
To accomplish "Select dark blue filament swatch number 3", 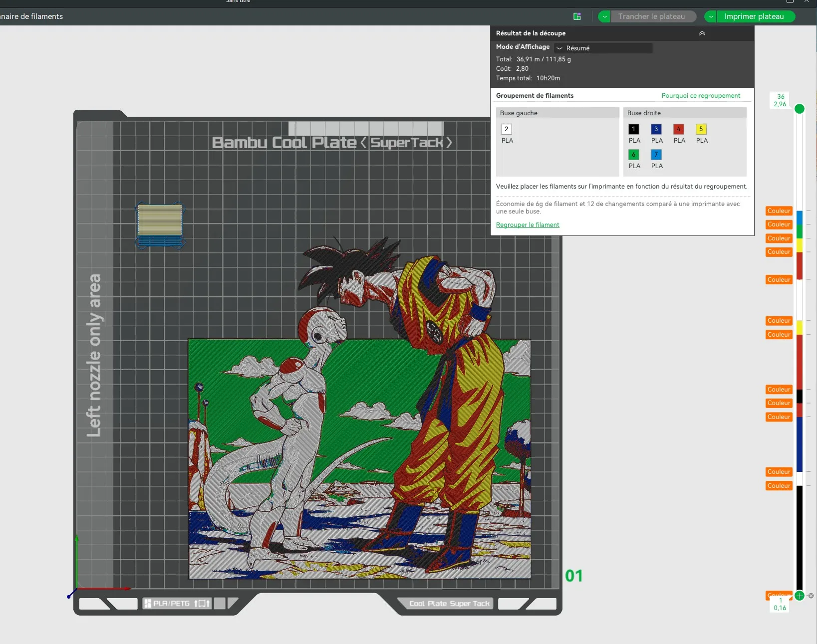I will 656,129.
